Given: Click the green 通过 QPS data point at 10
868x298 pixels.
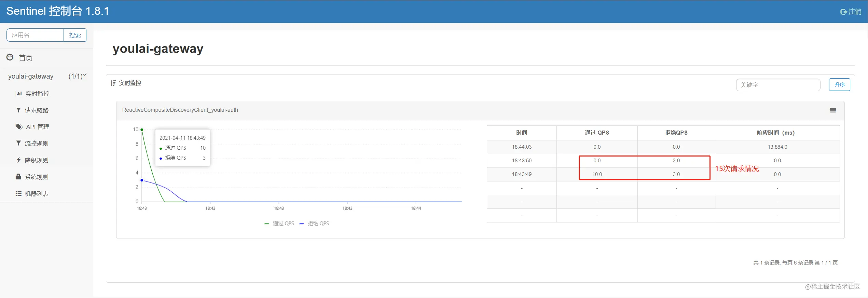Looking at the screenshot, I should coord(142,130).
